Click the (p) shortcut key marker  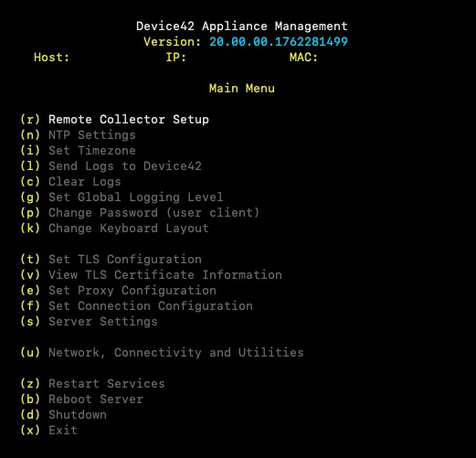tap(30, 213)
